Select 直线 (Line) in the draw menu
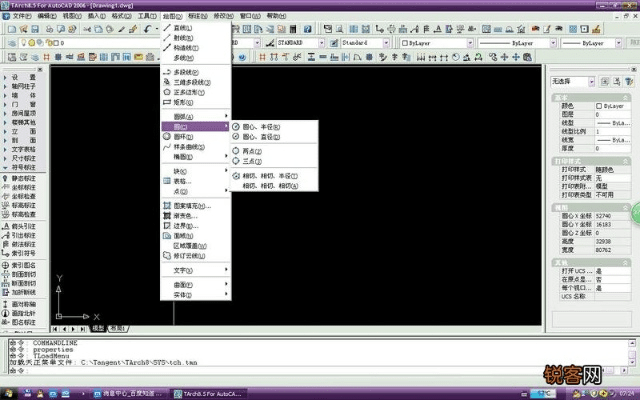Image resolution: width=640 pixels, height=400 pixels. point(183,27)
